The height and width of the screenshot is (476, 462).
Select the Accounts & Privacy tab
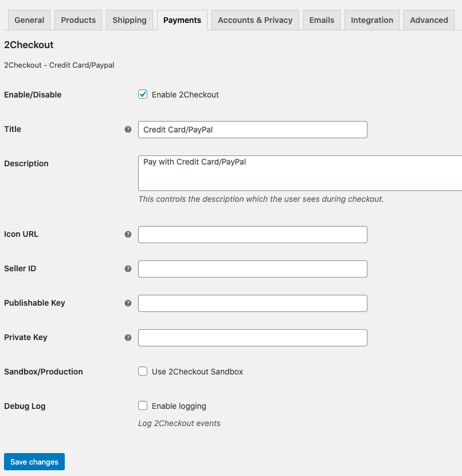(255, 20)
